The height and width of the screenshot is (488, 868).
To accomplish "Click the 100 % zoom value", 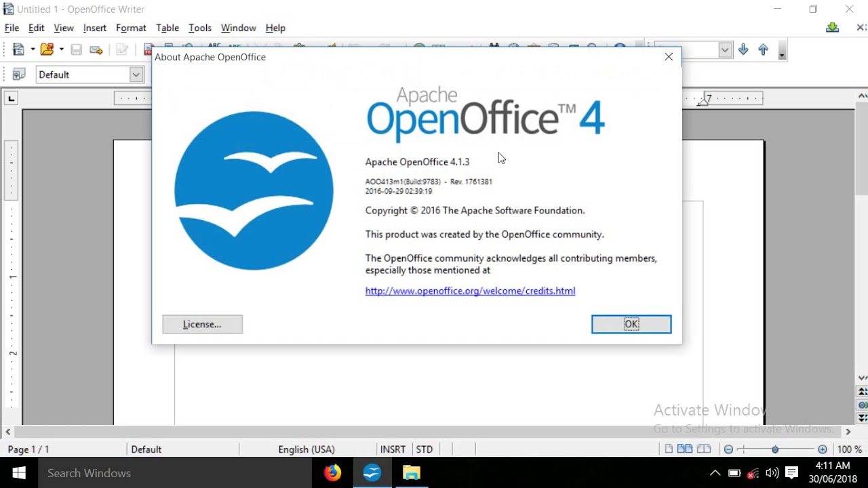I will [850, 449].
